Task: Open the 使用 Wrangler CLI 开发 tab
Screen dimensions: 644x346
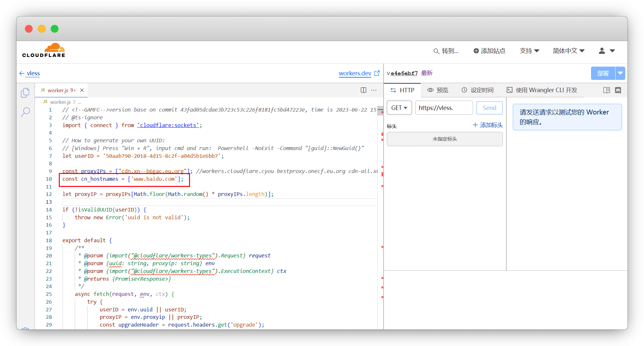Action: tap(542, 90)
